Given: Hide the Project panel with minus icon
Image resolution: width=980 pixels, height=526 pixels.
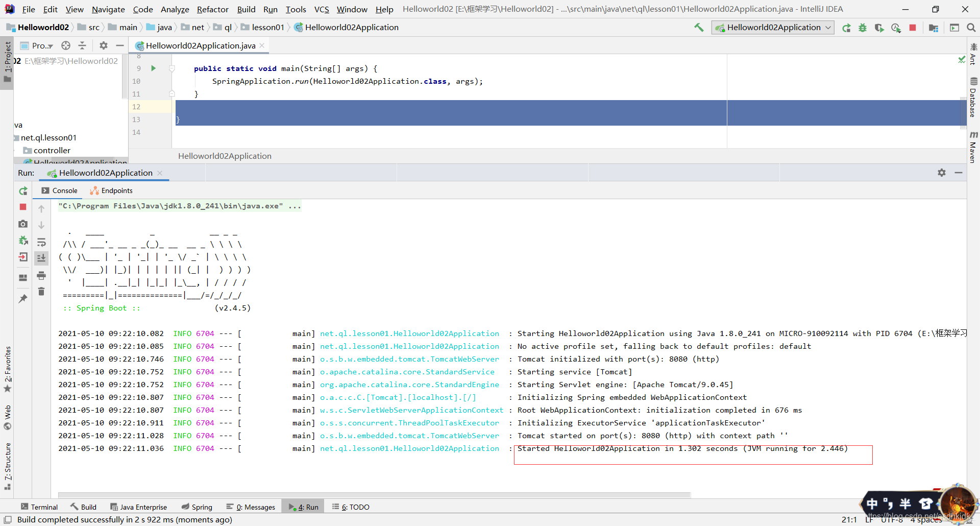Looking at the screenshot, I should pyautogui.click(x=120, y=45).
